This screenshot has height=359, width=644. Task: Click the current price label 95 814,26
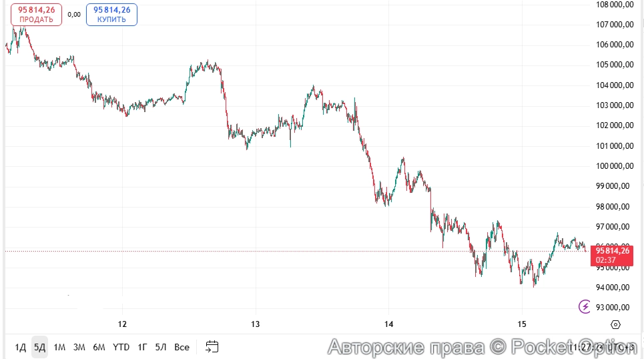[x=613, y=251]
